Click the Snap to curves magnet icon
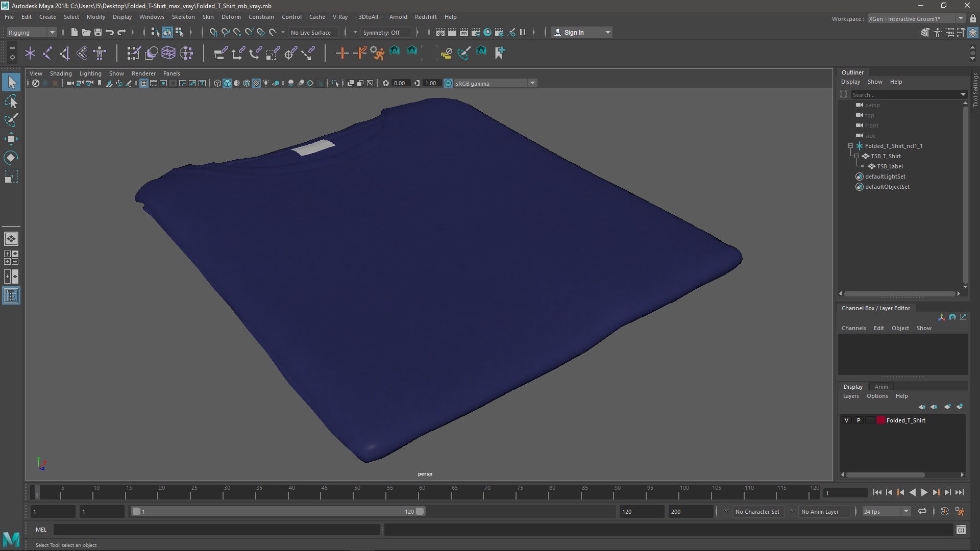The height and width of the screenshot is (551, 980). pos(225,32)
